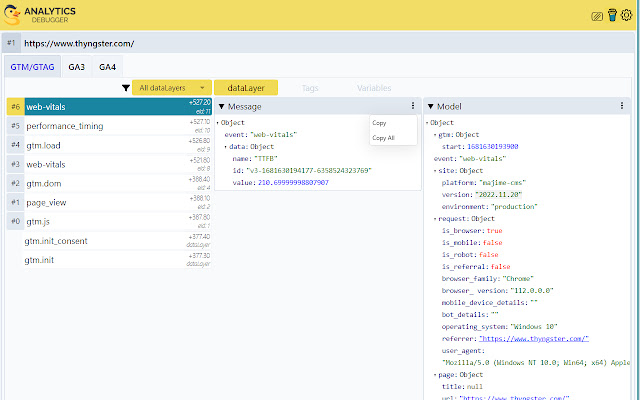Click the mobile_device_details entry
The width and height of the screenshot is (640, 400).
tap(489, 303)
